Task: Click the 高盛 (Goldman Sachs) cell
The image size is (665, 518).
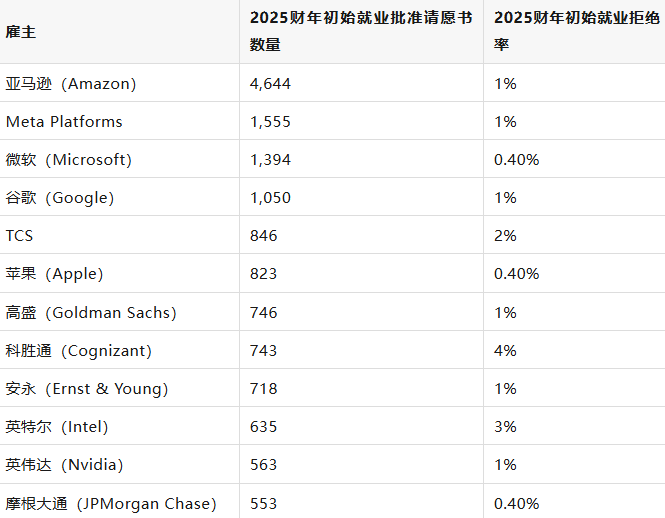Action: pyautogui.click(x=91, y=313)
